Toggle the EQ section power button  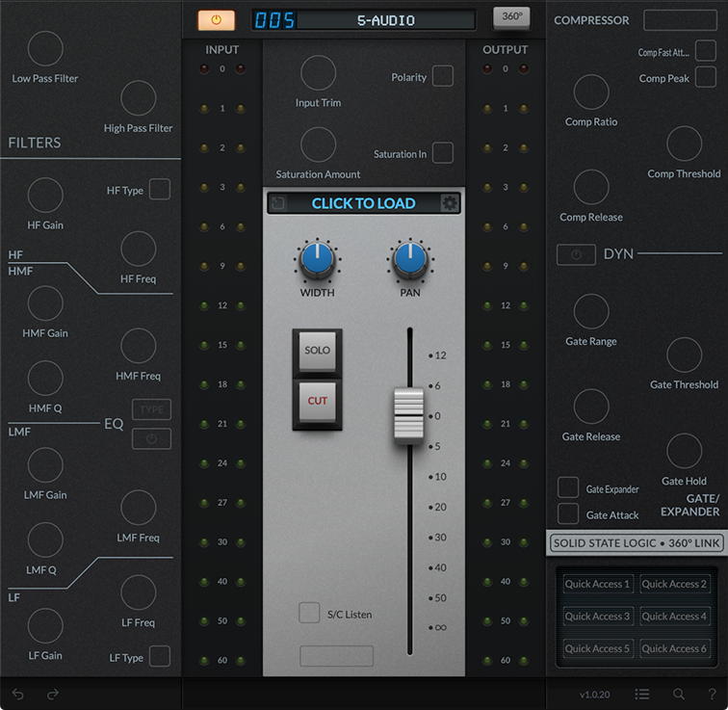pyautogui.click(x=151, y=438)
